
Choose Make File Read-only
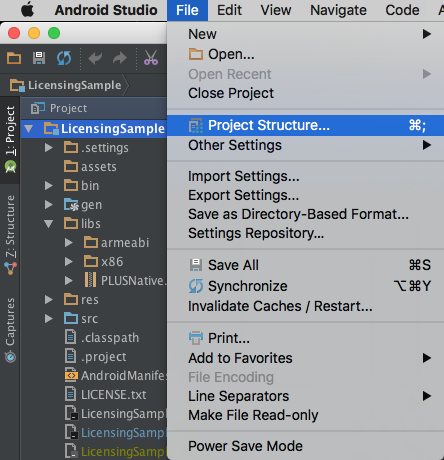click(x=253, y=415)
